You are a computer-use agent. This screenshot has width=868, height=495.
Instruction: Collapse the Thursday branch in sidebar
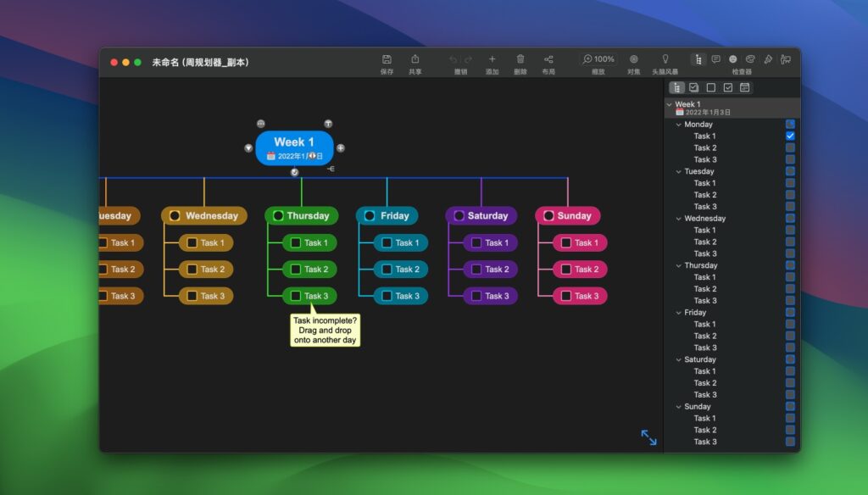pyautogui.click(x=678, y=265)
